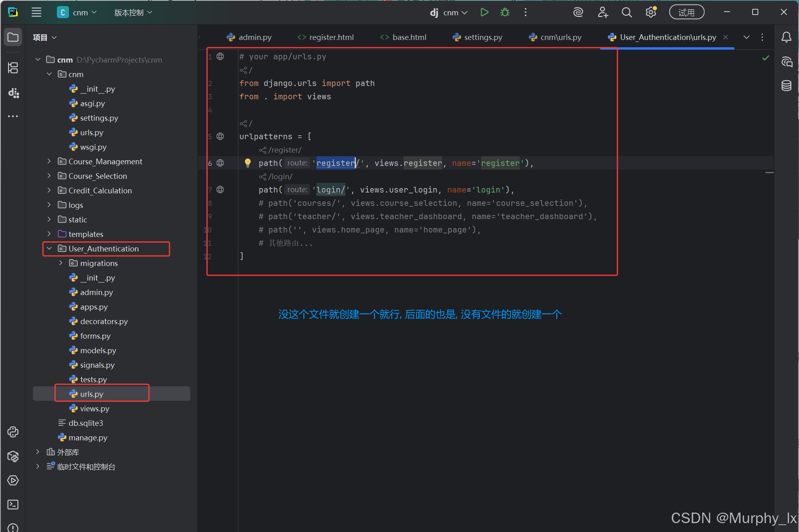The image size is (799, 532).
Task: Open the Terminal tool window
Action: (x=13, y=505)
